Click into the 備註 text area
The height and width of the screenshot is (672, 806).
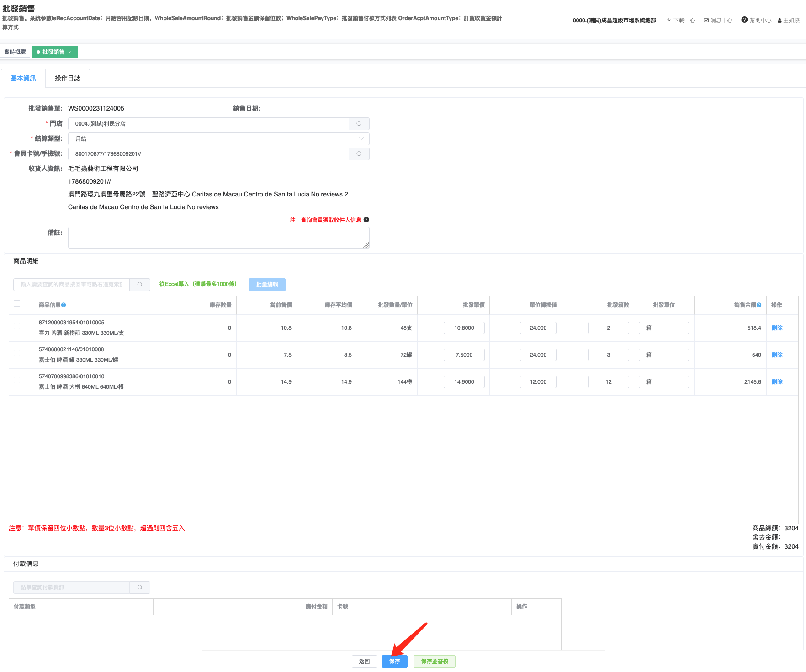[x=218, y=238]
